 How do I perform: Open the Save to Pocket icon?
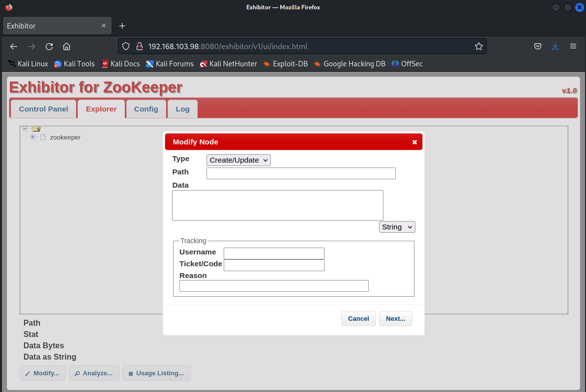point(538,46)
